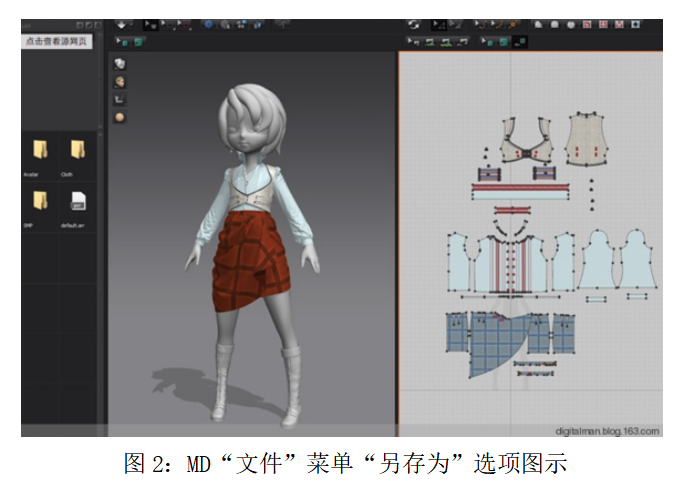
Task: Click the avatar display icon in 3D sidebar
Action: [x=119, y=82]
